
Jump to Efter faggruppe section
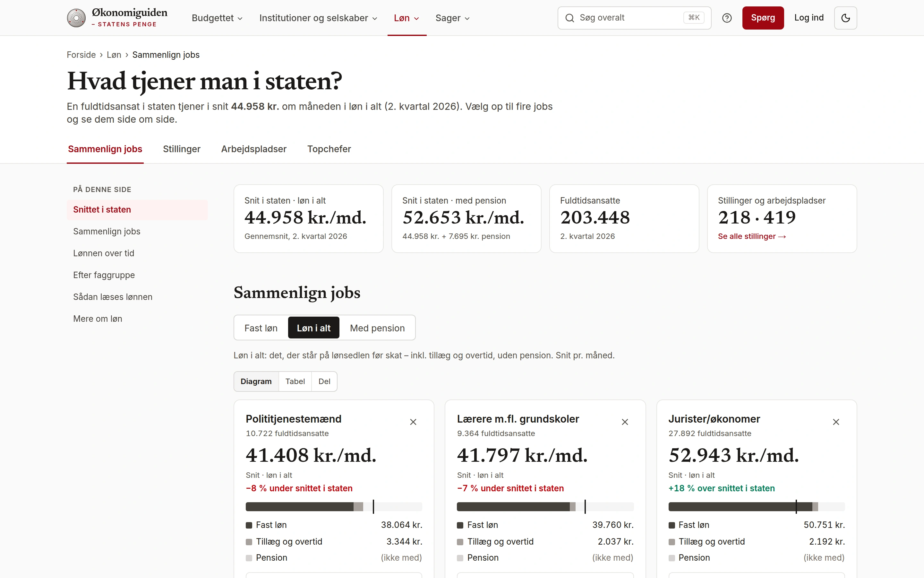137,275
